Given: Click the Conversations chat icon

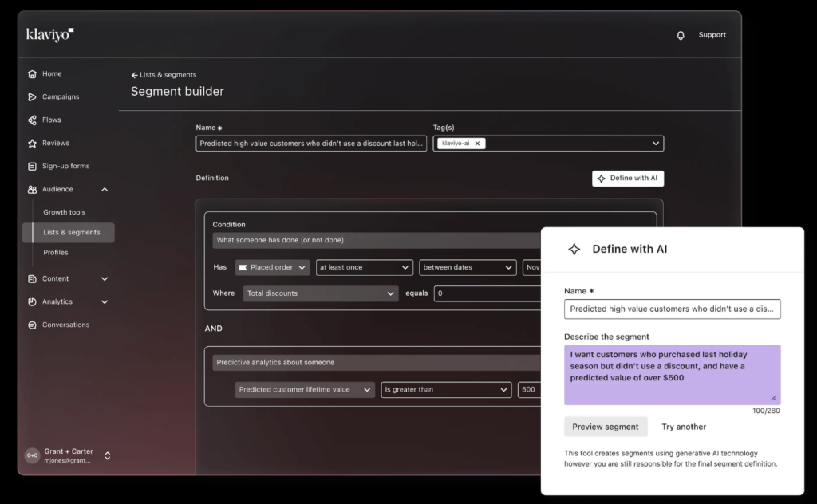Looking at the screenshot, I should (32, 325).
